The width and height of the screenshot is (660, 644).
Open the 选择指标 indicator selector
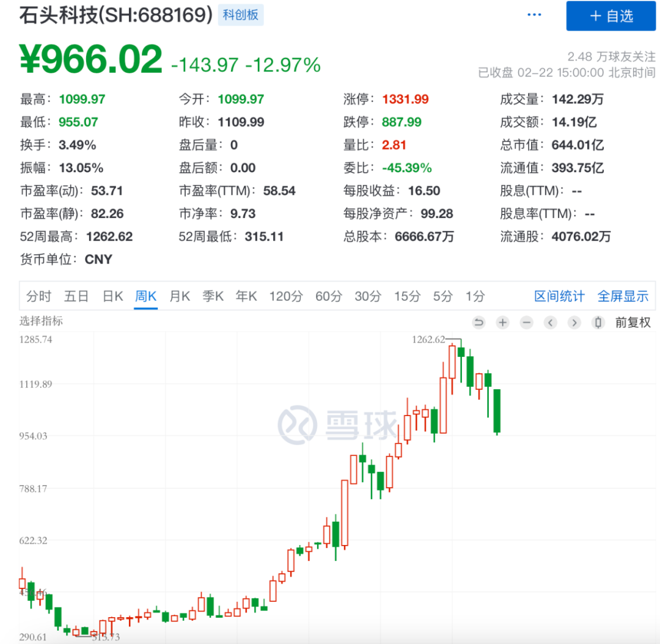click(41, 321)
